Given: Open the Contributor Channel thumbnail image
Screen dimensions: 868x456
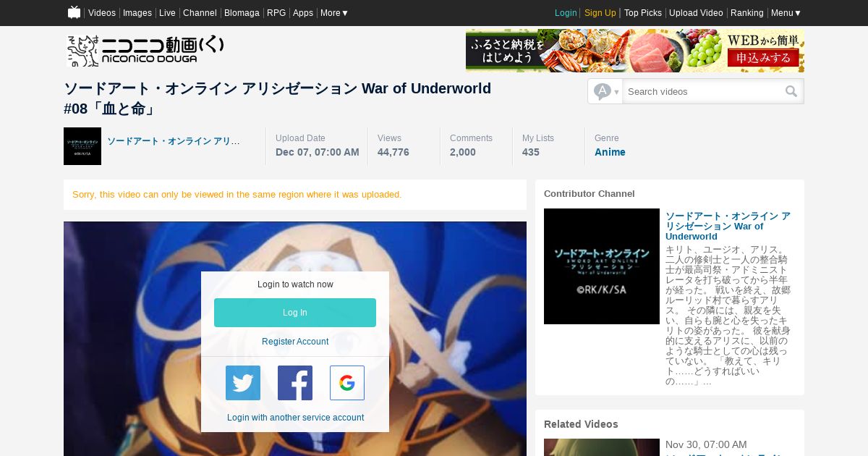Looking at the screenshot, I should [x=602, y=266].
